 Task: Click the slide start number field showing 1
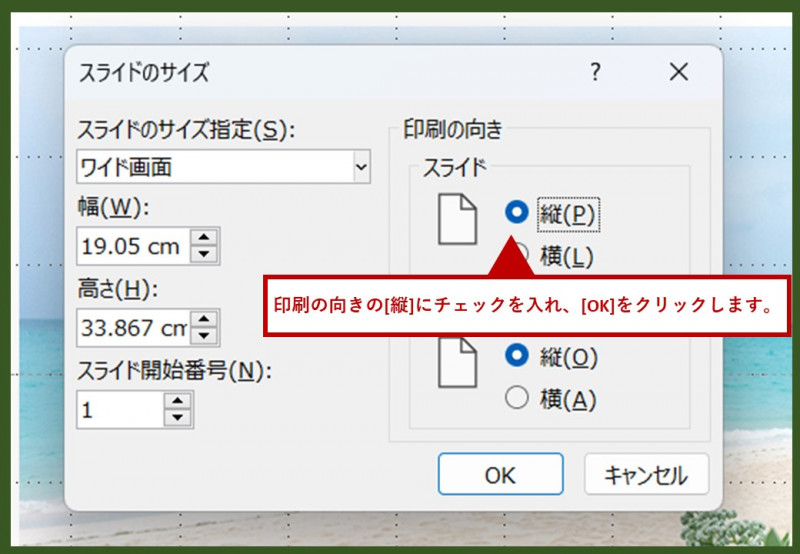click(x=121, y=410)
